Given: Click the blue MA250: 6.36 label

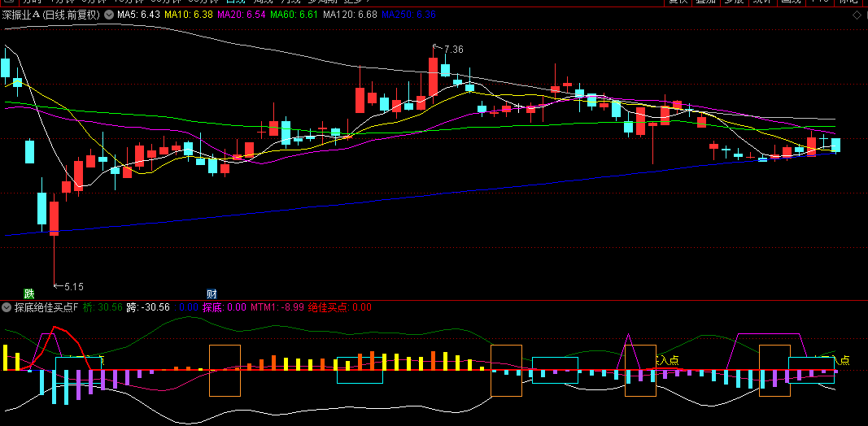Looking at the screenshot, I should (x=408, y=15).
